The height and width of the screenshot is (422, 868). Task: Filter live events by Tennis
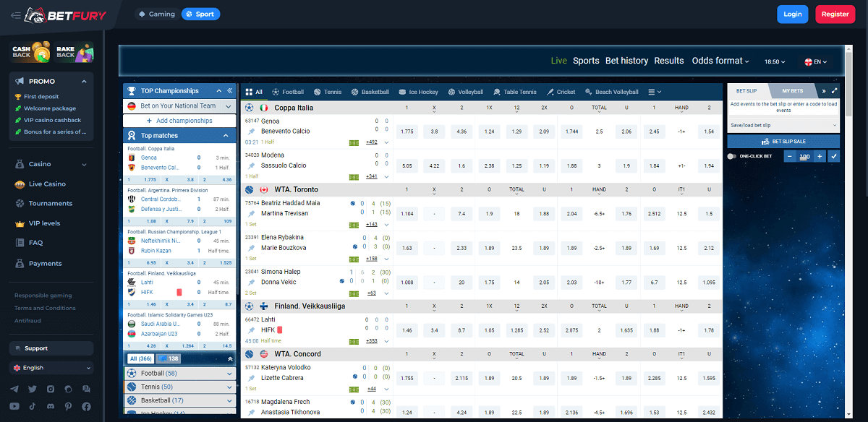click(327, 92)
